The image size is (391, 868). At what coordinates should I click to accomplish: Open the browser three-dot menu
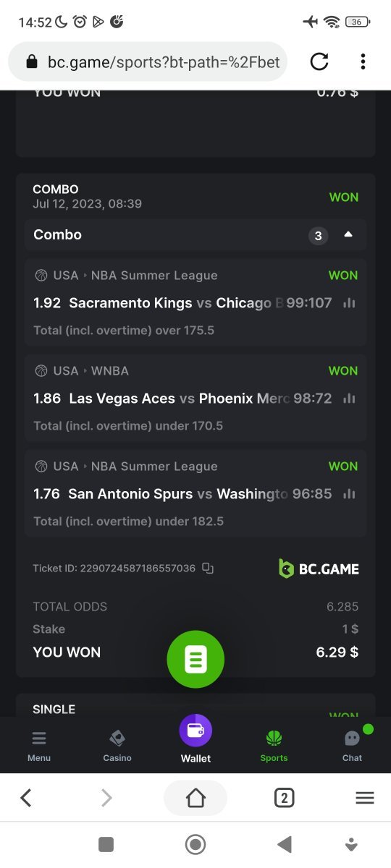tap(363, 62)
